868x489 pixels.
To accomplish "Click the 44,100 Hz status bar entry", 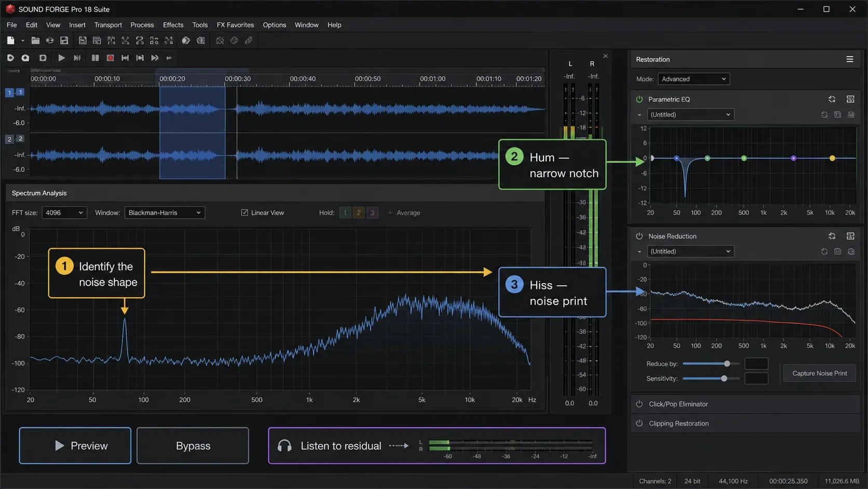I will [733, 481].
